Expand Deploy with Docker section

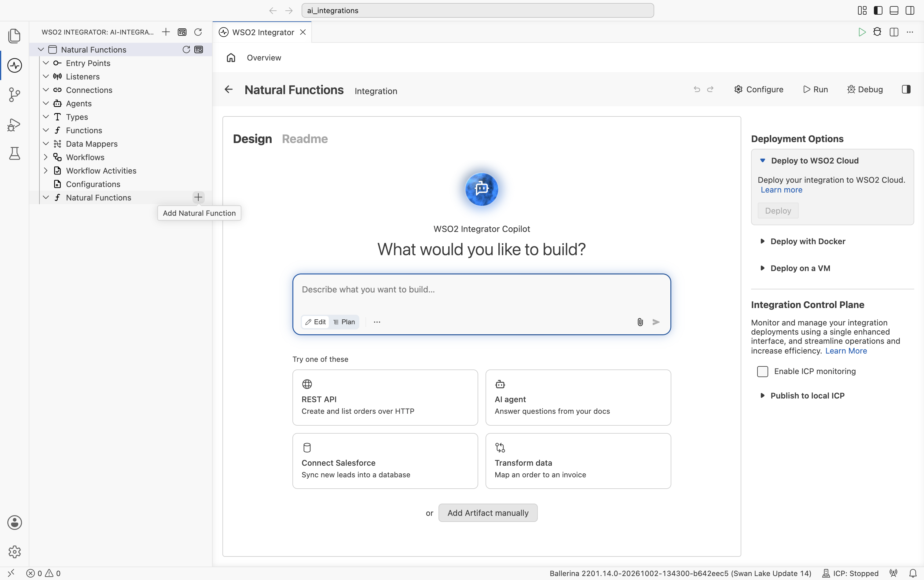pyautogui.click(x=763, y=241)
